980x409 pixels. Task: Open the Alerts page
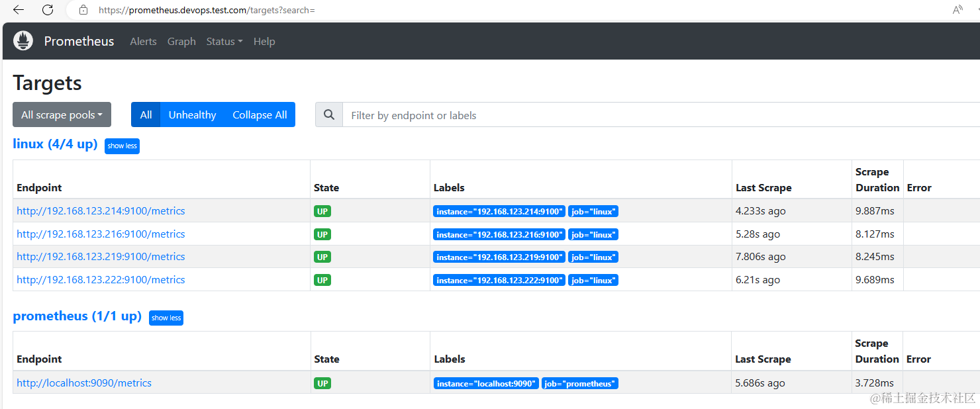click(x=143, y=41)
